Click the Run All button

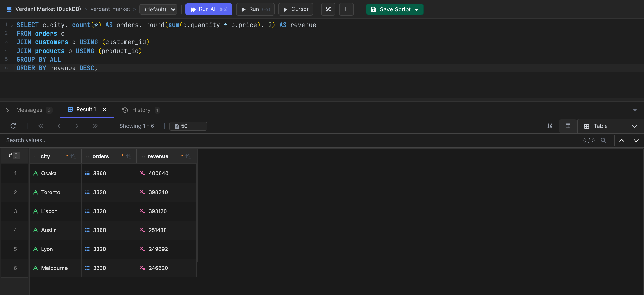tap(208, 9)
